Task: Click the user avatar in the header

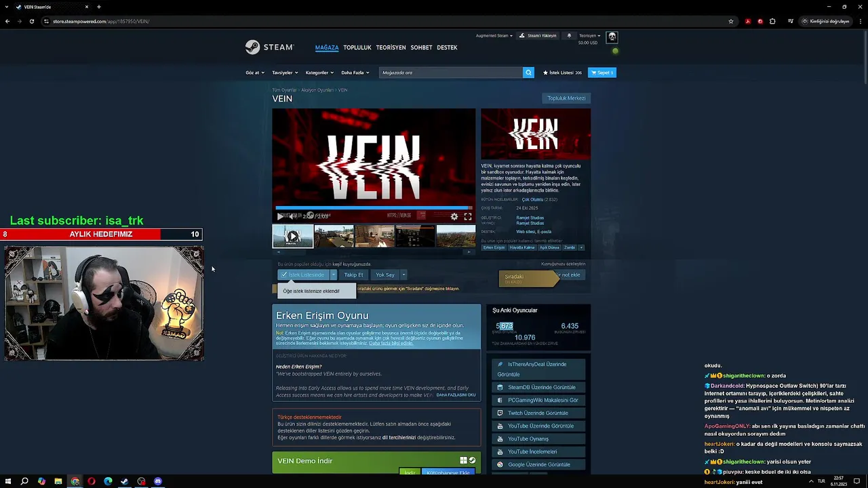Action: tap(612, 37)
